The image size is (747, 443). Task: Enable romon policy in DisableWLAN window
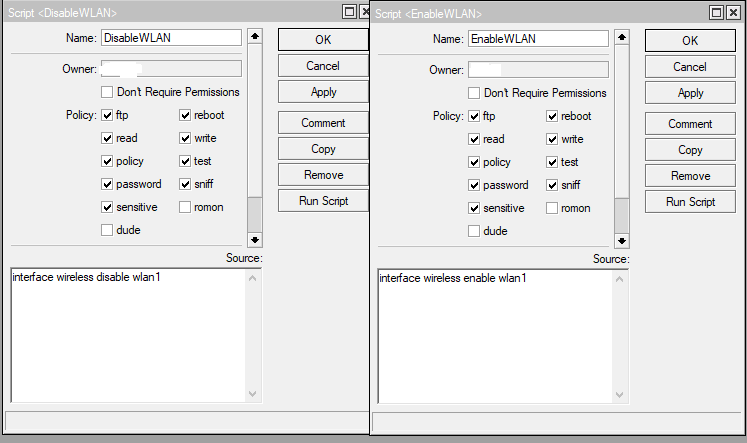[x=185, y=207]
